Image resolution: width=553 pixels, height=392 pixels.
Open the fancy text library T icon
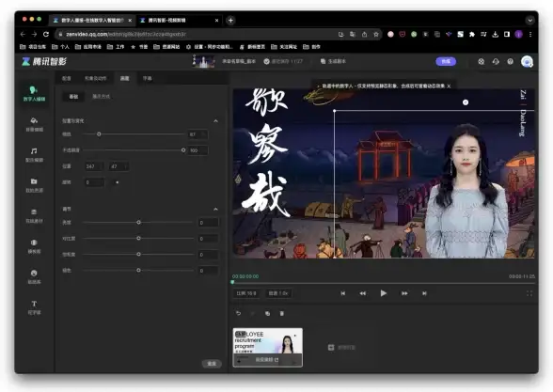(x=34, y=307)
